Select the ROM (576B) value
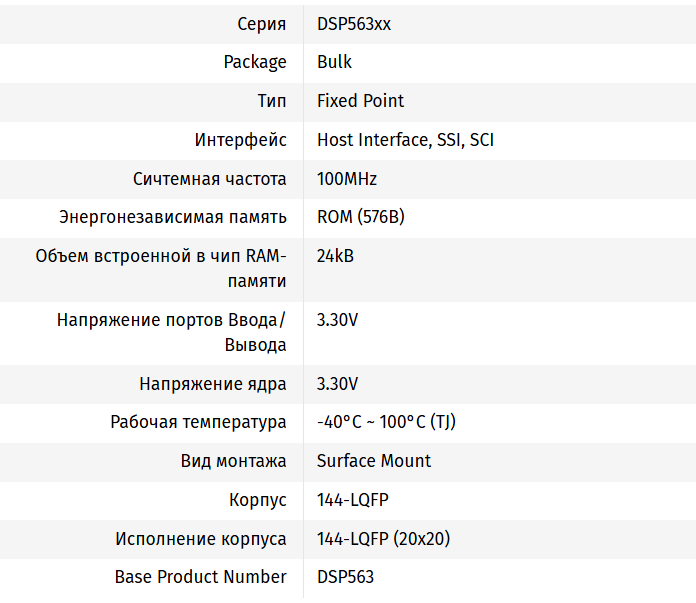The image size is (696, 603). tap(360, 217)
